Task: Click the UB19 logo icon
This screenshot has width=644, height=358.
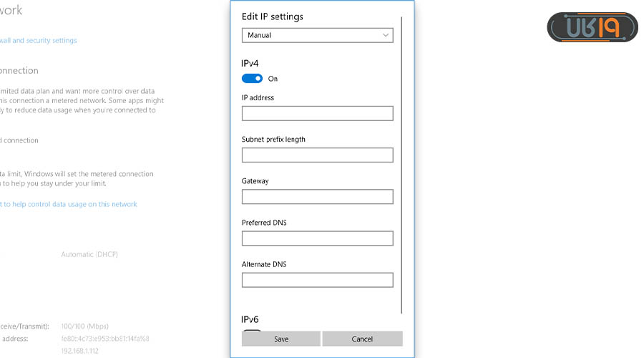Action: (x=592, y=27)
